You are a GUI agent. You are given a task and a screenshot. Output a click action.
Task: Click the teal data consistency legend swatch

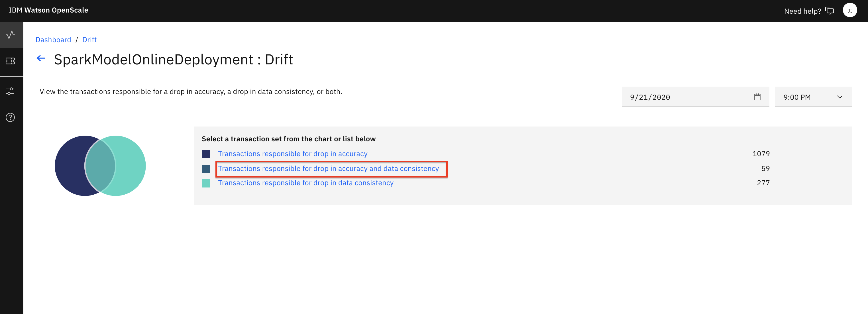point(205,183)
